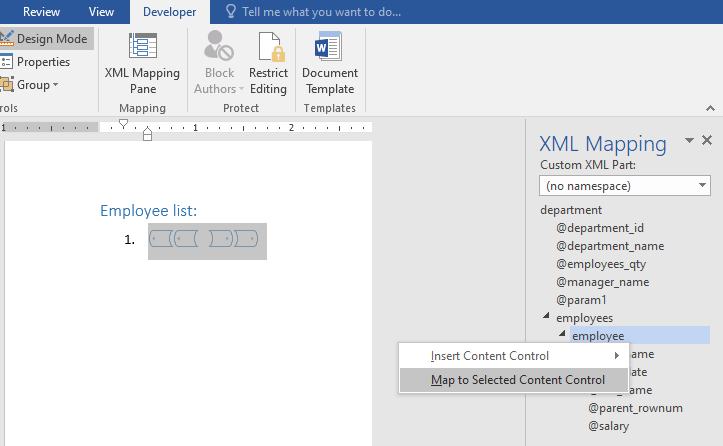Screen dimensions: 723x446
Task: Choose Insert Content Control from context menu
Action: click(x=513, y=356)
